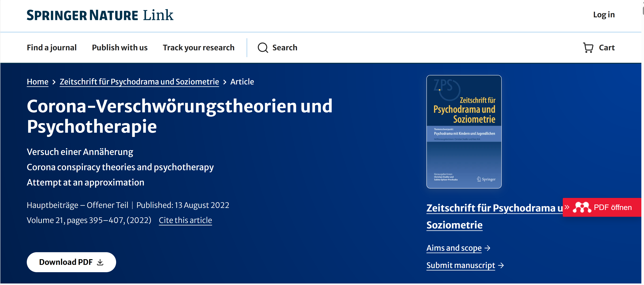Viewport: 644px width, 285px height.
Task: Go to Home breadcrumb link
Action: 38,82
